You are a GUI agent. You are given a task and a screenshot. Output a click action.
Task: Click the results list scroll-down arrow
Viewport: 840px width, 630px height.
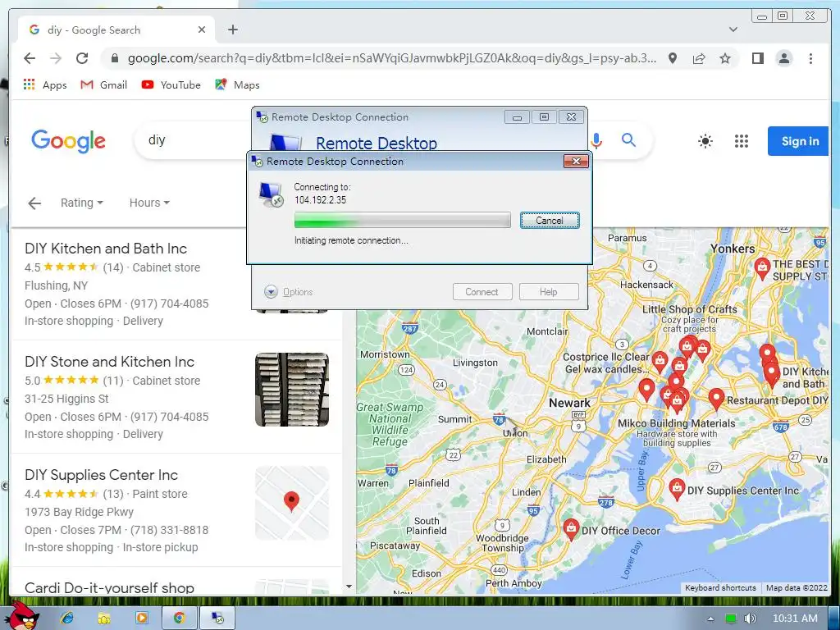pos(349,587)
